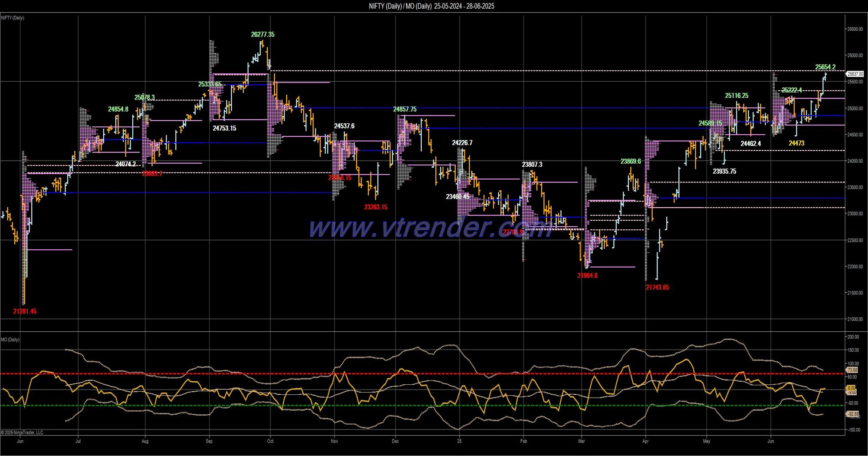The width and height of the screenshot is (868, 456).
Task: Select the Sep date axis label
Action: point(209,441)
